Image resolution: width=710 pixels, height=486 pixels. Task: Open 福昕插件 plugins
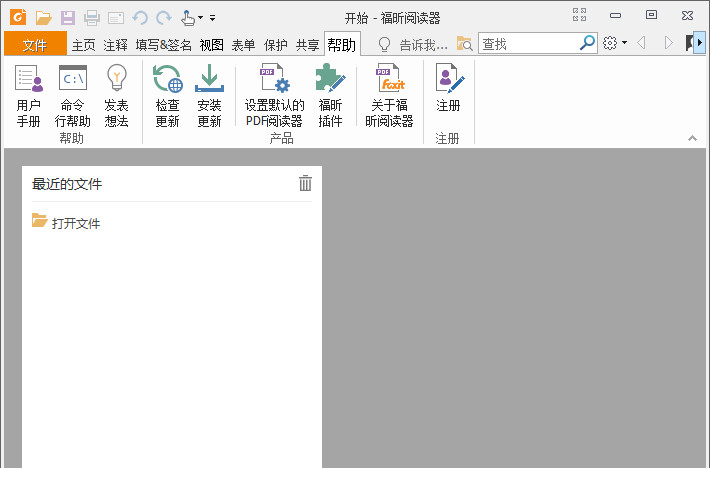click(x=331, y=96)
